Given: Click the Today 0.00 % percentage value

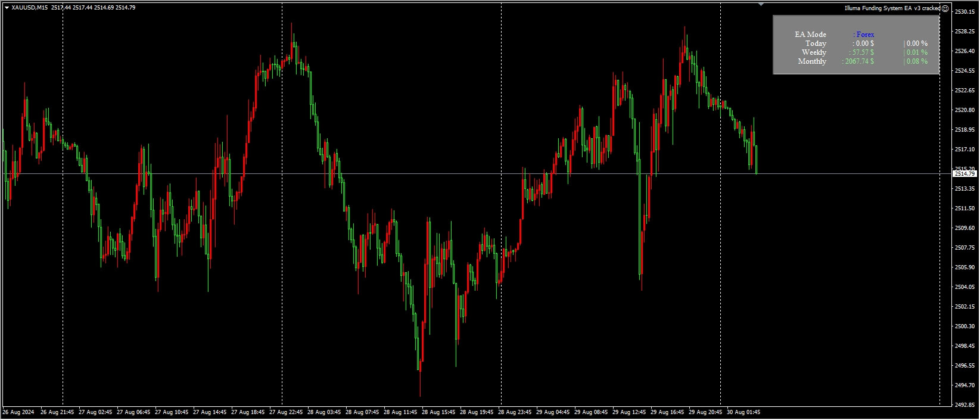Looking at the screenshot, I should point(916,43).
